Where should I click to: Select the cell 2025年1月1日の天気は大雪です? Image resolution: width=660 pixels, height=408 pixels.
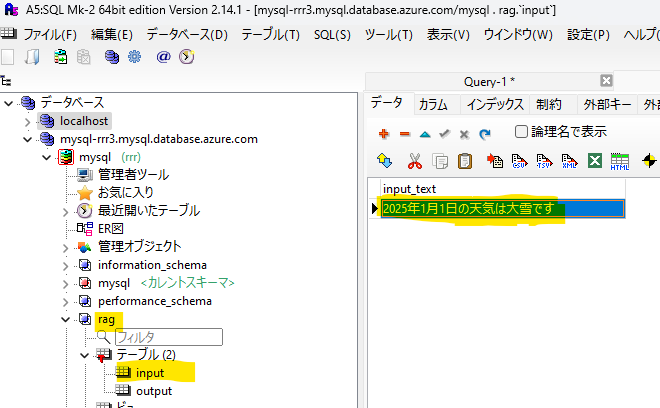[503, 209]
